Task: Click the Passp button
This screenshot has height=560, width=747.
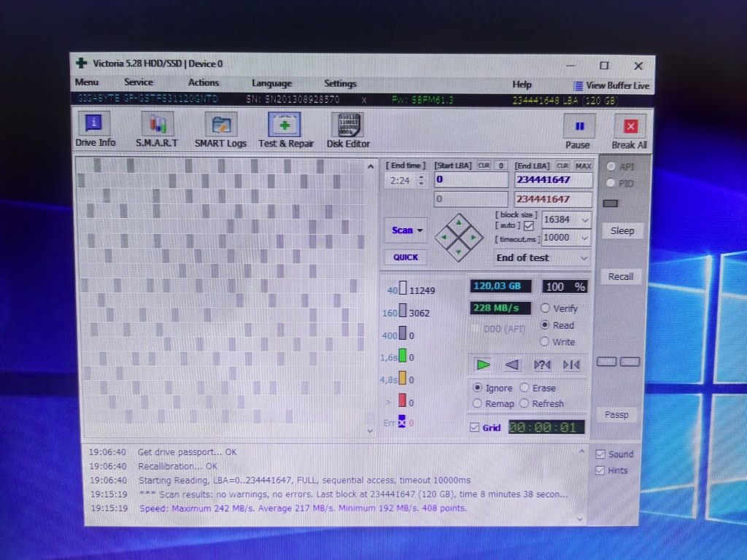Action: [x=617, y=415]
